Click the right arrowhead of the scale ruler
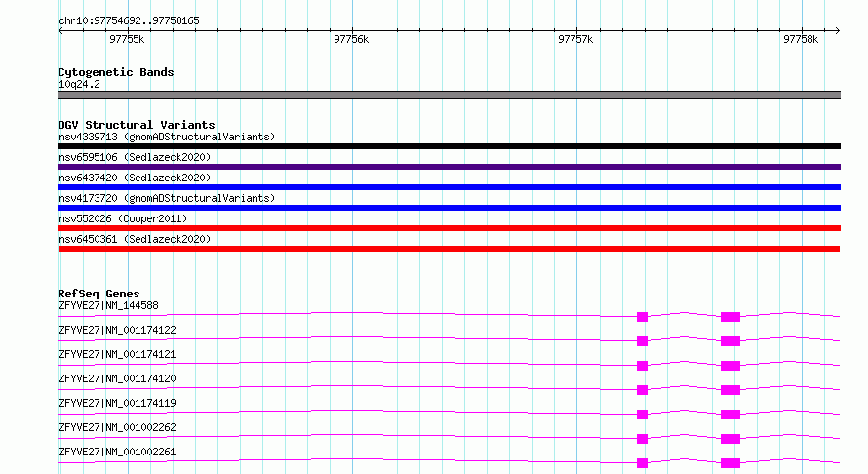Viewport: 868px width, 474px height. [x=837, y=31]
